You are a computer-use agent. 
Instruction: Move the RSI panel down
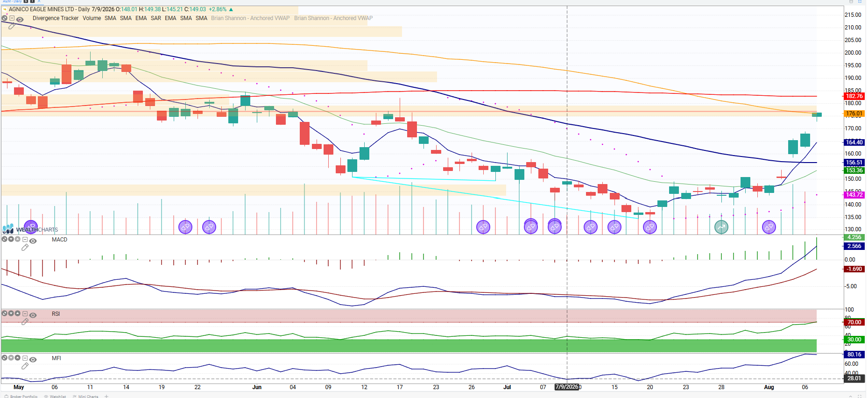(11, 313)
